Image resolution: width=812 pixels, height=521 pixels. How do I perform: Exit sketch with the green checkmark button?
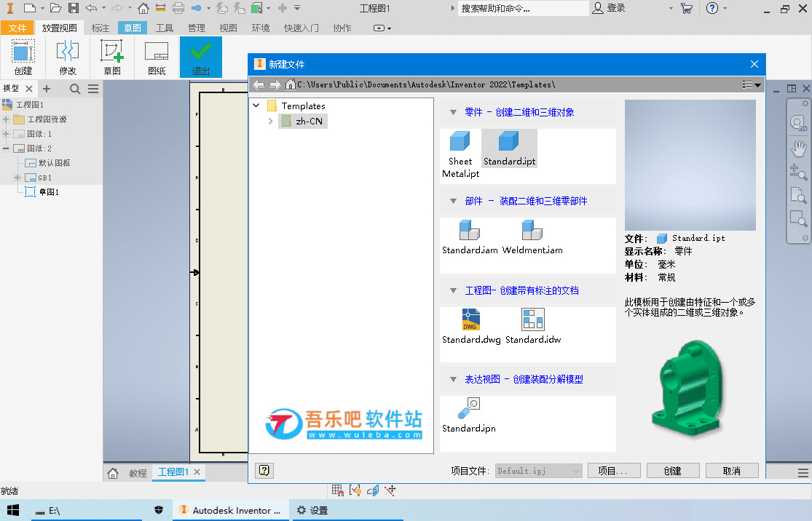tap(201, 57)
